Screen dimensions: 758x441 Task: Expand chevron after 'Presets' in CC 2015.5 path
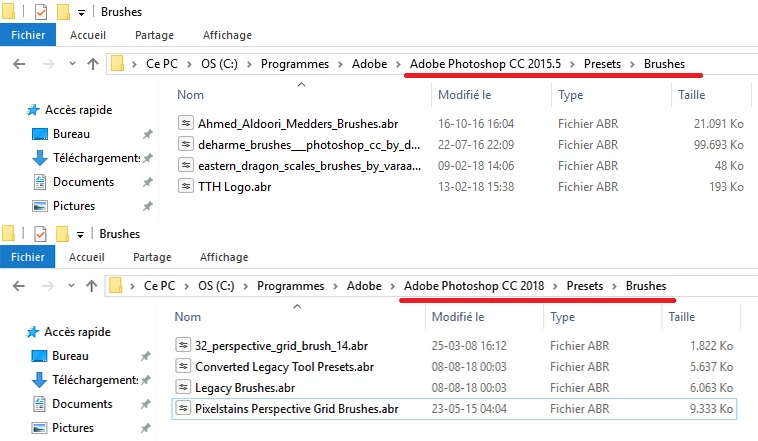632,64
